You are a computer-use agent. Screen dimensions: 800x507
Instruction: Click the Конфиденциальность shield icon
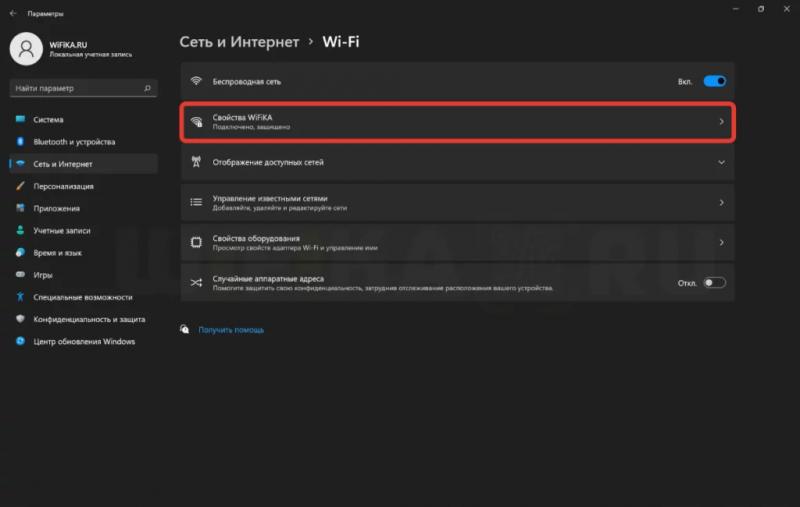[20, 319]
